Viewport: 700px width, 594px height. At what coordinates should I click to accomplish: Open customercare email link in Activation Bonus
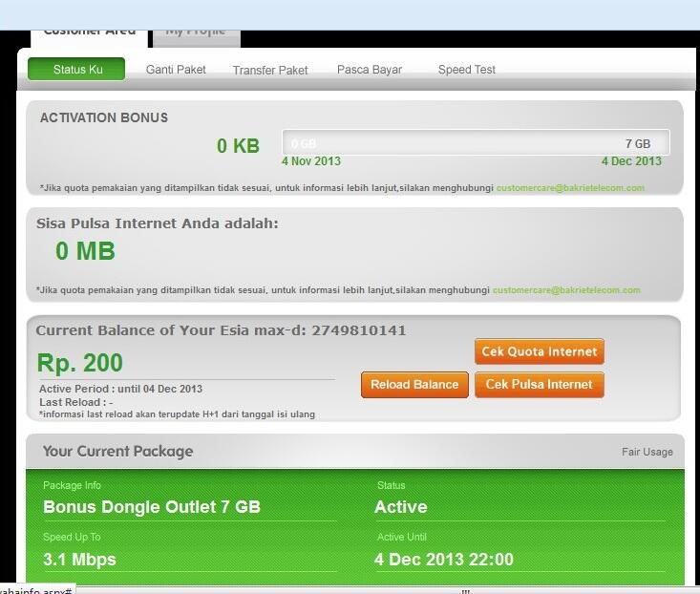pyautogui.click(x=570, y=188)
